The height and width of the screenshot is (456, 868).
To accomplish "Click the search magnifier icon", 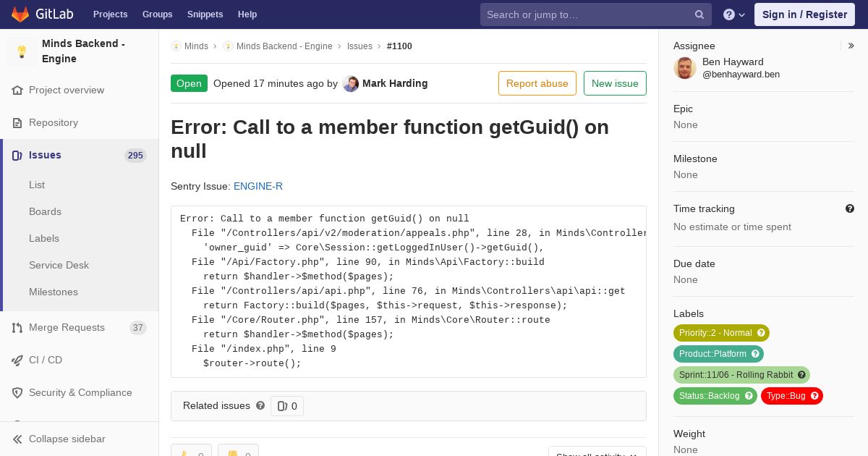I will tap(699, 14).
